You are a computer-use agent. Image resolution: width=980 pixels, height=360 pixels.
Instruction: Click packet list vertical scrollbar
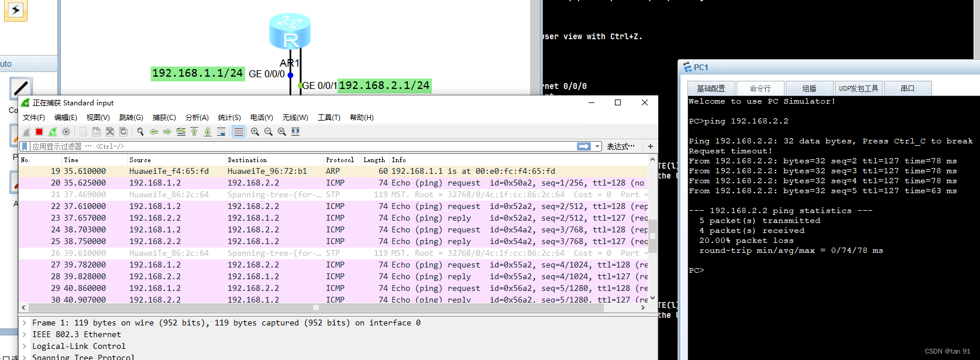652,236
